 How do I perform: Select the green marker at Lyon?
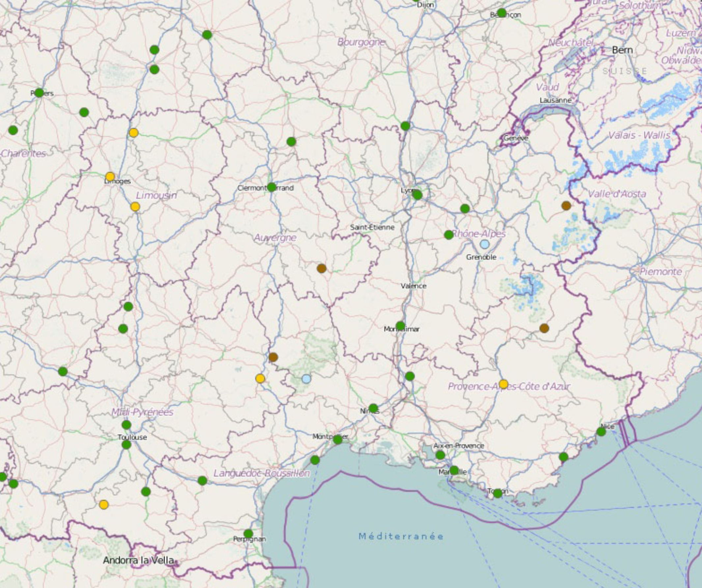[x=417, y=195]
